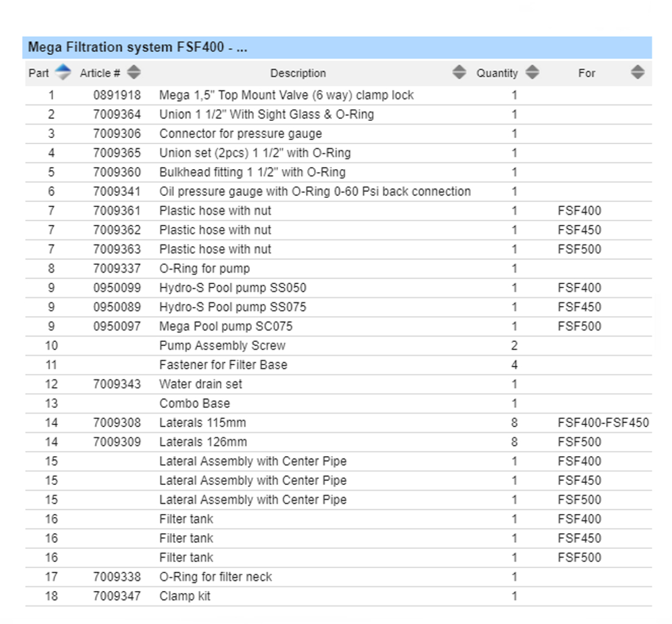The height and width of the screenshot is (624, 672).
Task: Click the Description column header label
Action: (x=298, y=73)
